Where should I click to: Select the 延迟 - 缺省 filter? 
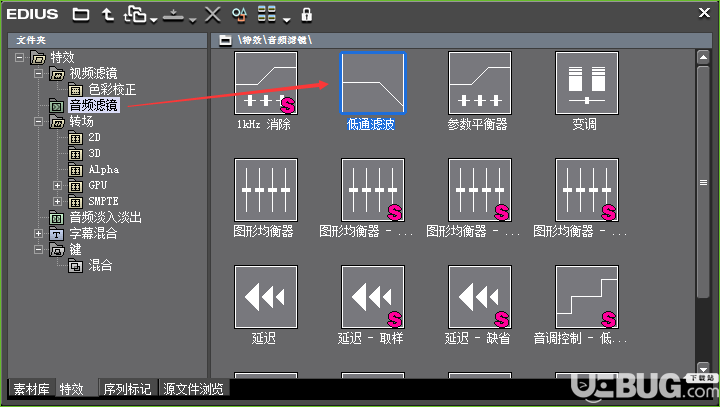coord(479,297)
